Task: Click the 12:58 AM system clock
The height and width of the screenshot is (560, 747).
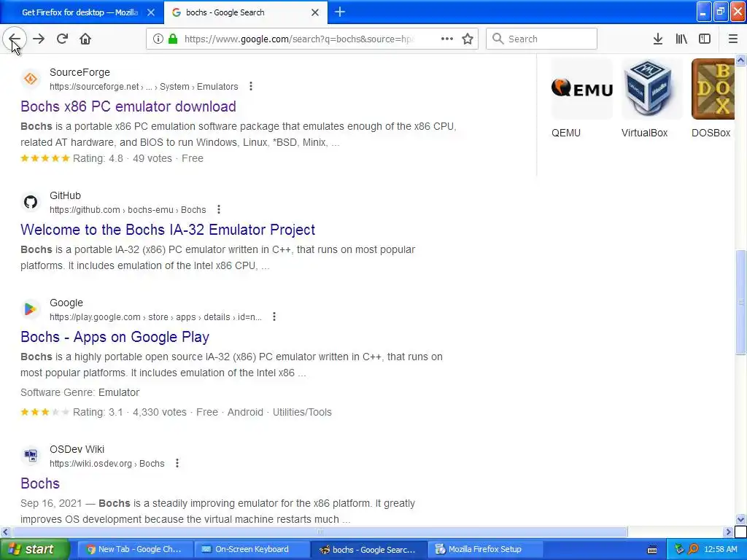Action: click(720, 550)
